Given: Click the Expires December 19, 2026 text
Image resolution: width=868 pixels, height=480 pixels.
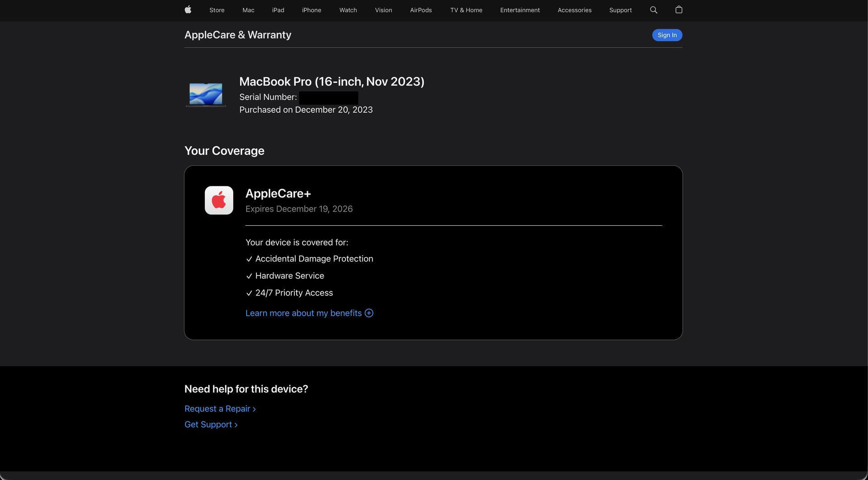Looking at the screenshot, I should pyautogui.click(x=299, y=209).
